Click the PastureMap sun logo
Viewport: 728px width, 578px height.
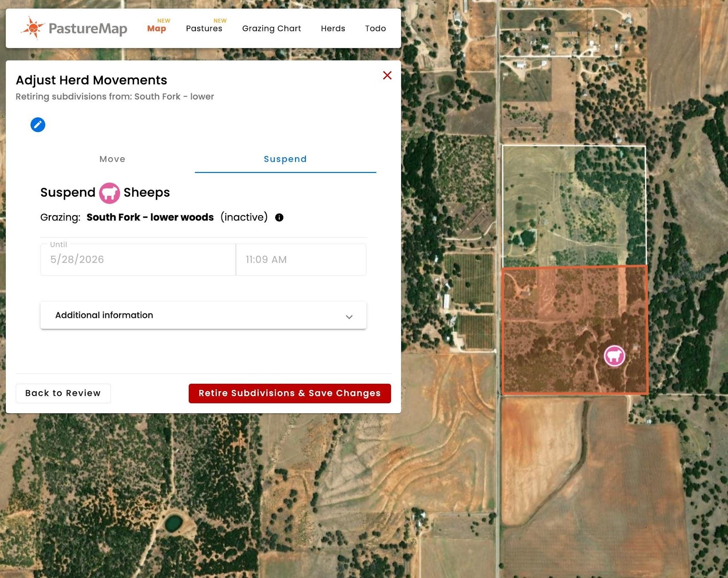click(32, 28)
